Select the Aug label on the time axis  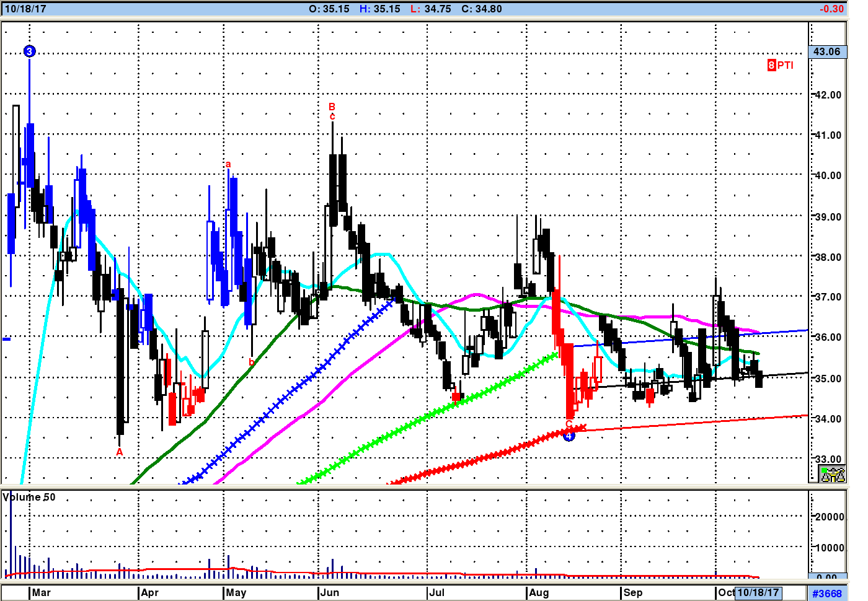[539, 592]
